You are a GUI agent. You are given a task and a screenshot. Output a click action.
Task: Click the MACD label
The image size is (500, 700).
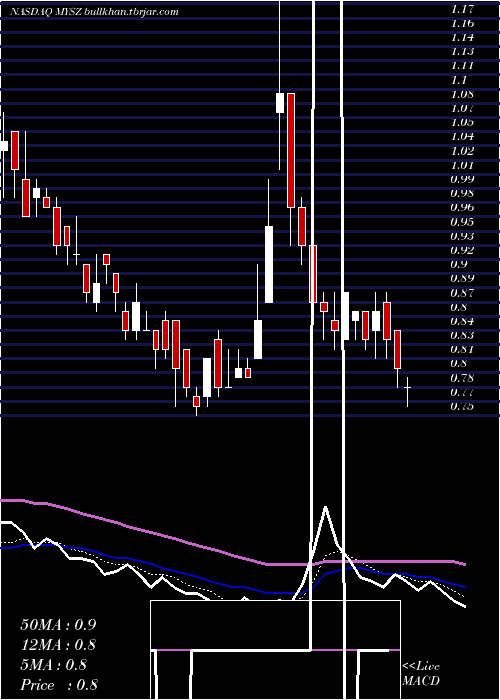tap(421, 681)
